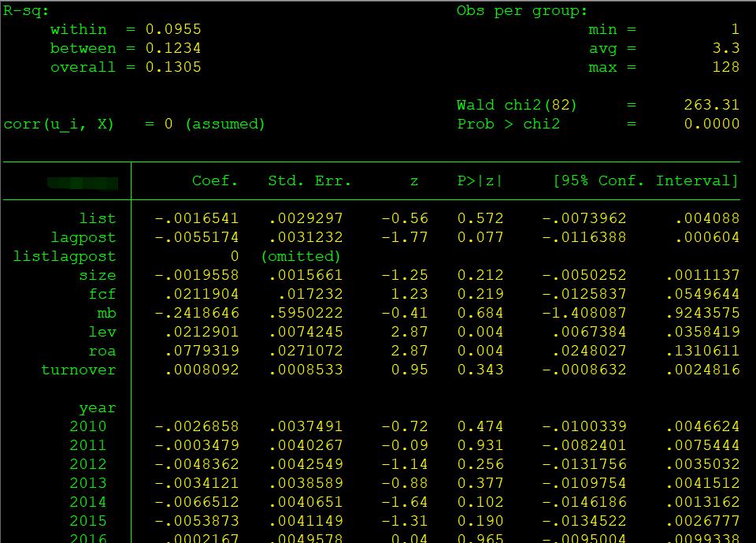Screen dimensions: 756x543
Task: Click turnover coefficient .0008092
Action: [202, 370]
